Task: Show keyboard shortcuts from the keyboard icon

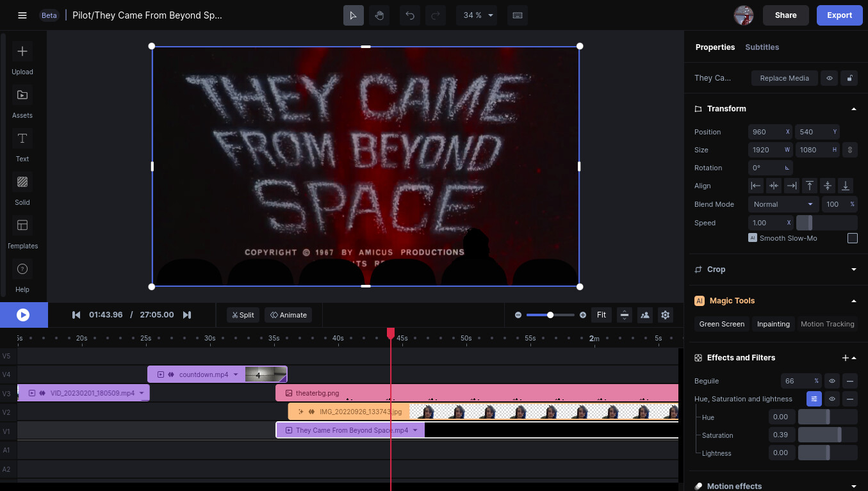Action: (x=518, y=15)
